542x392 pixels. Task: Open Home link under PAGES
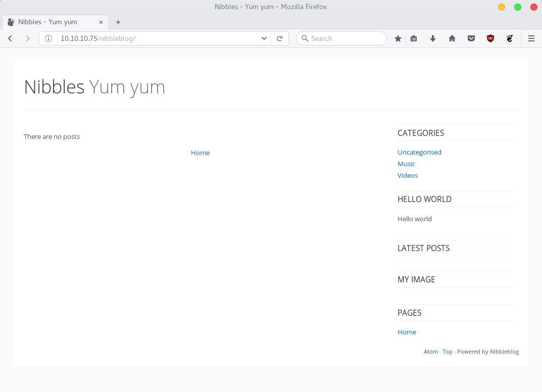tap(407, 332)
